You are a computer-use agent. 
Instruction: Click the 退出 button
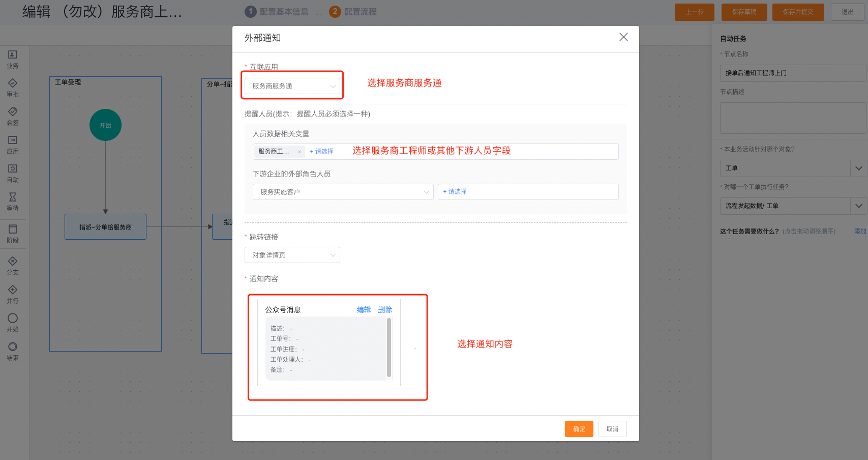[x=848, y=12]
